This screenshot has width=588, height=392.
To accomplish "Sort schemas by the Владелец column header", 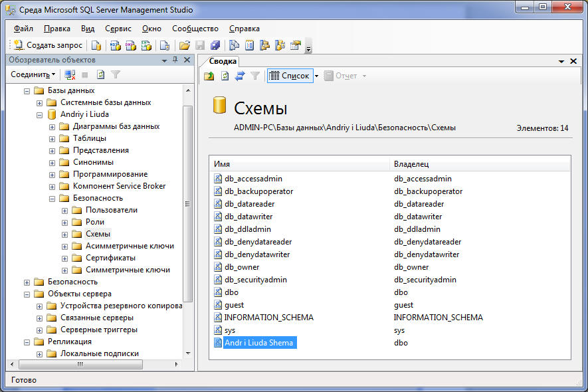I will 480,164.
